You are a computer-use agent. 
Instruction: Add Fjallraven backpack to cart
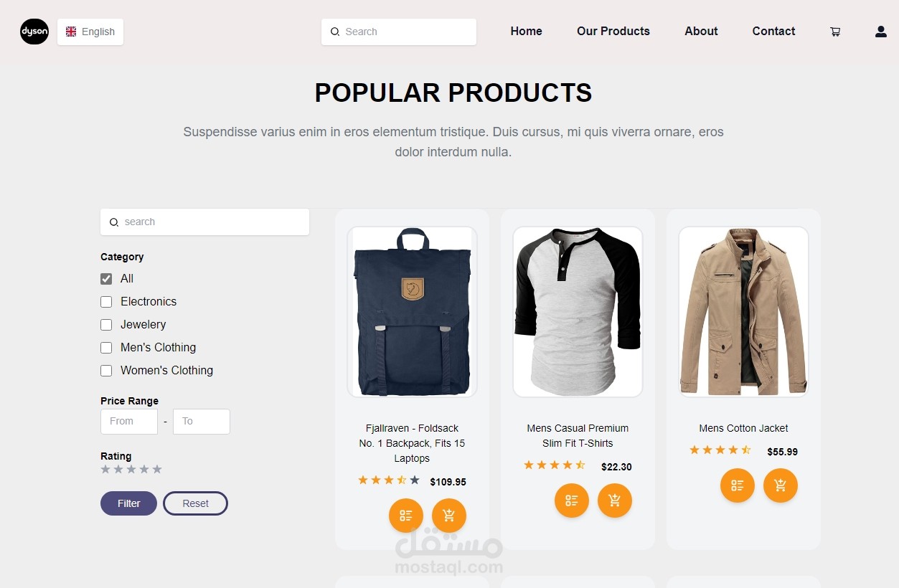click(449, 516)
